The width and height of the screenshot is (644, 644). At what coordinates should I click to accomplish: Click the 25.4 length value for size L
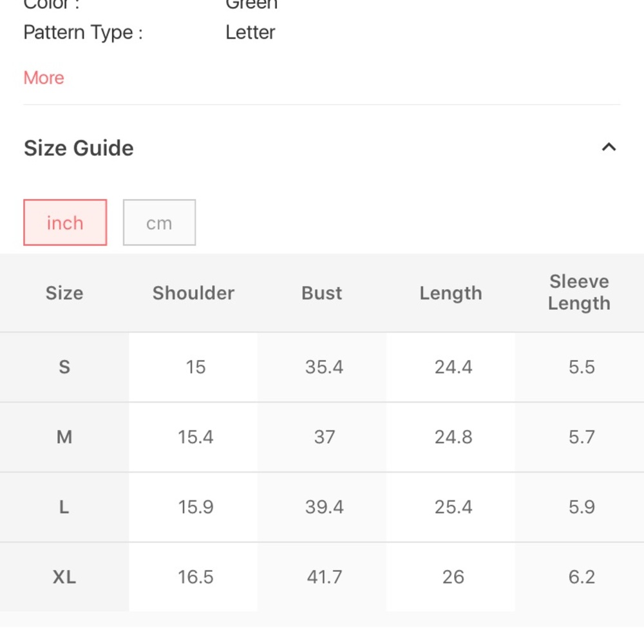point(453,507)
